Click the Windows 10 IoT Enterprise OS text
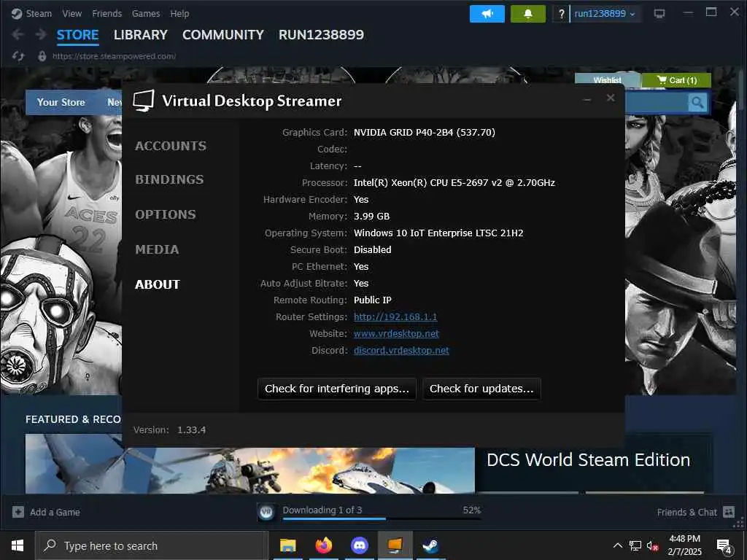 tap(438, 233)
